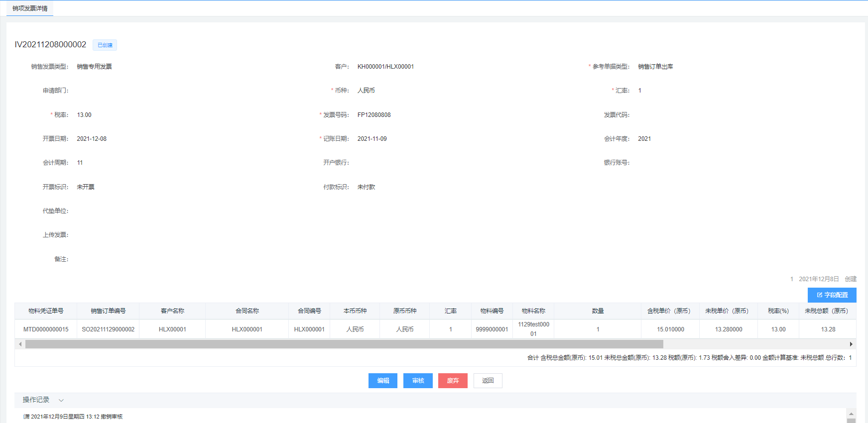The image size is (868, 423).
Task: Click the 编辑 edit button
Action: pos(383,381)
